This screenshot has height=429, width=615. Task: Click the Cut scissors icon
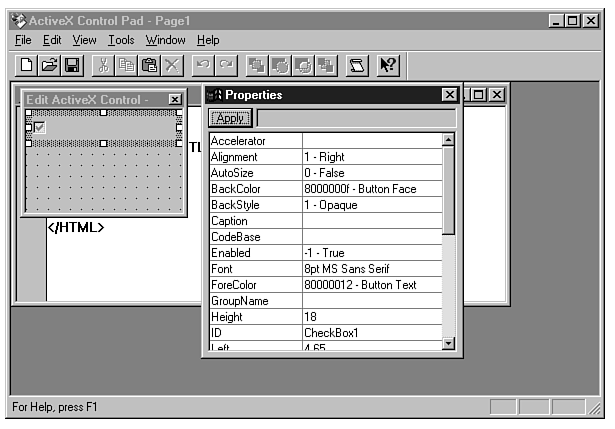pyautogui.click(x=103, y=66)
